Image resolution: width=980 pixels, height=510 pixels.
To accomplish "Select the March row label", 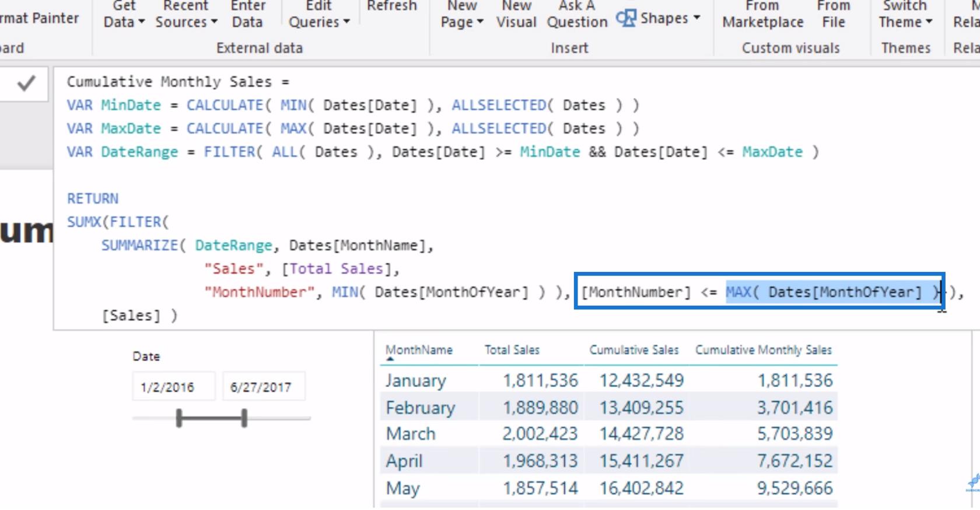I will pyautogui.click(x=411, y=434).
